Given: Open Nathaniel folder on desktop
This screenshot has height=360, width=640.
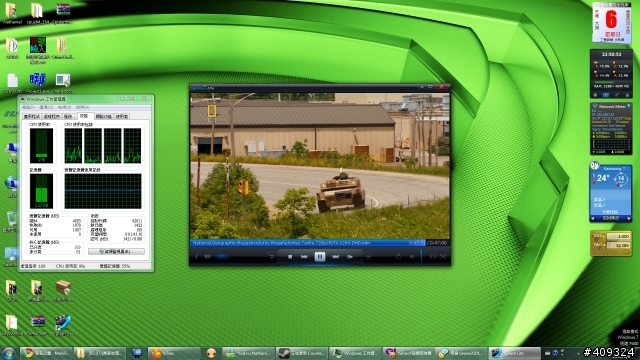Looking at the screenshot, I should pos(11,13).
